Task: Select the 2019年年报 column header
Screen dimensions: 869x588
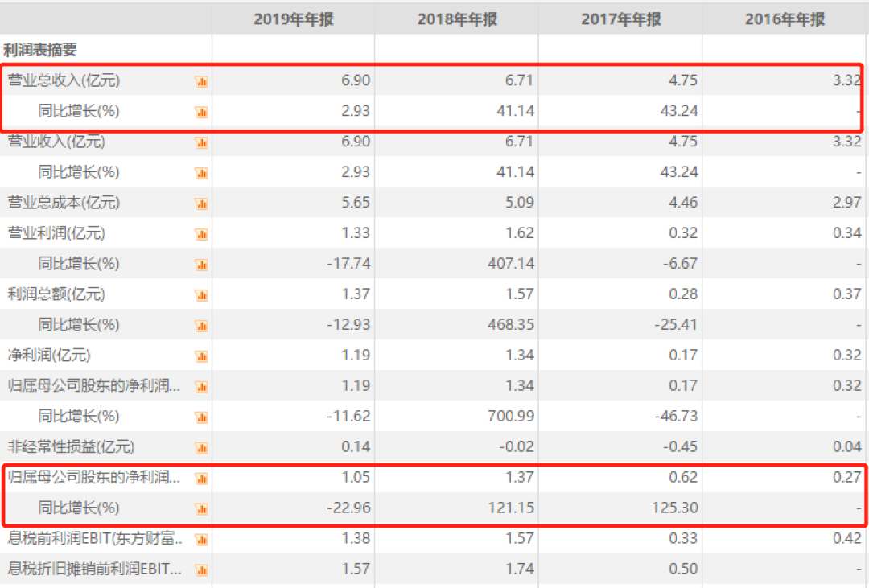Action: [294, 19]
